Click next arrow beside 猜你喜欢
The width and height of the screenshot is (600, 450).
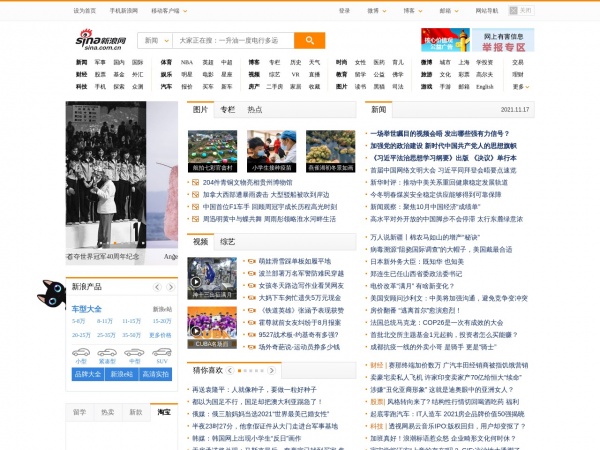click(271, 370)
